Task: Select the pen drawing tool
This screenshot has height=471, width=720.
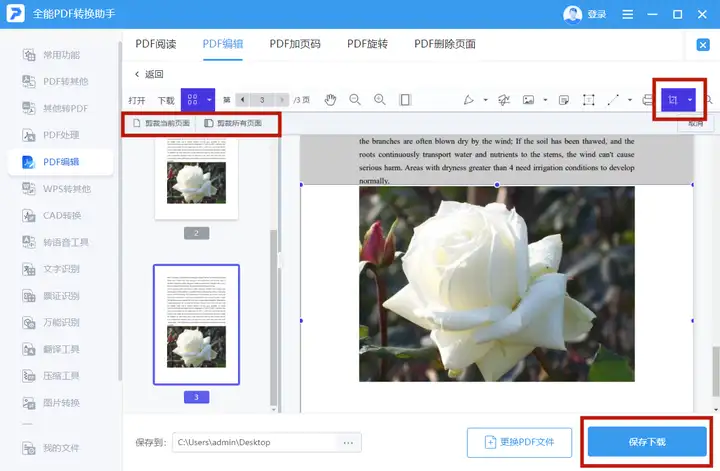Action: tap(468, 100)
